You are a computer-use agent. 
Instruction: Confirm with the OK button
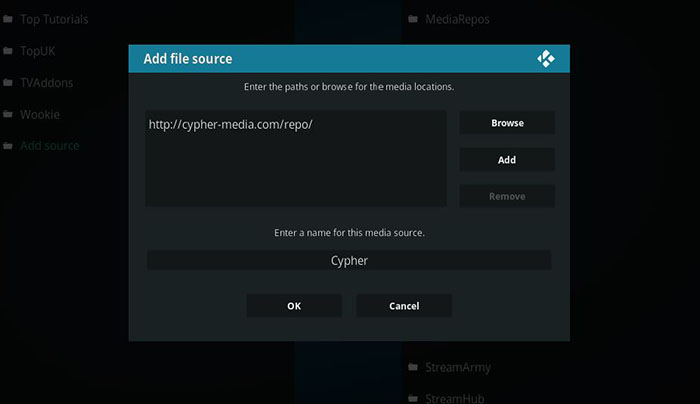point(294,306)
